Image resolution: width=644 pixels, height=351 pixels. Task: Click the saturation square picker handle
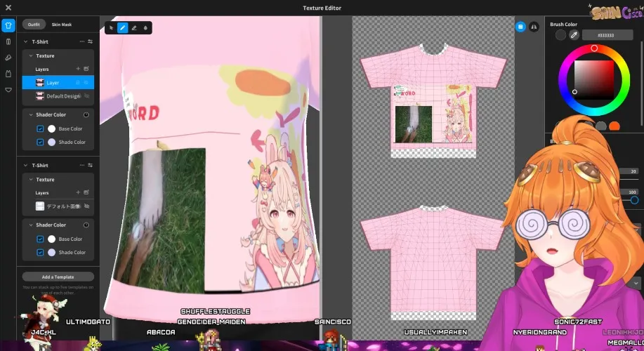[x=574, y=92]
